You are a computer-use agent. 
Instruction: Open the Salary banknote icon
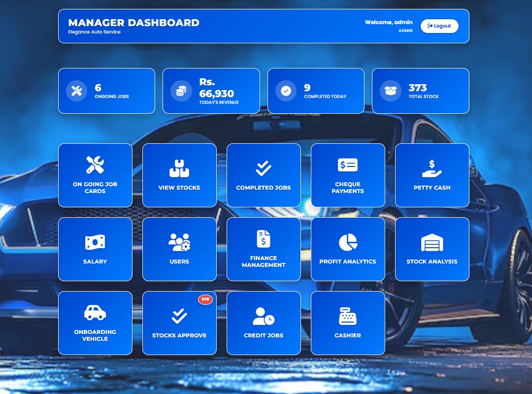[95, 242]
